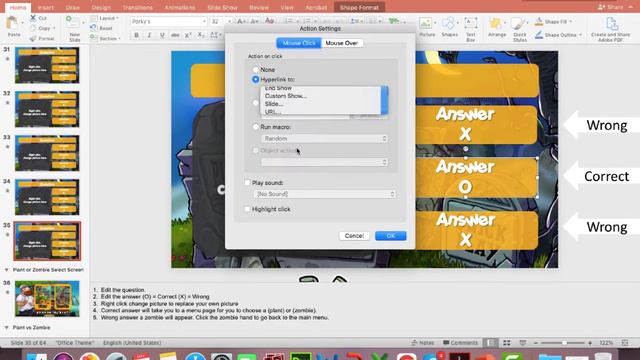Image resolution: width=640 pixels, height=360 pixels.
Task: Select the Run macro radio button
Action: point(256,127)
